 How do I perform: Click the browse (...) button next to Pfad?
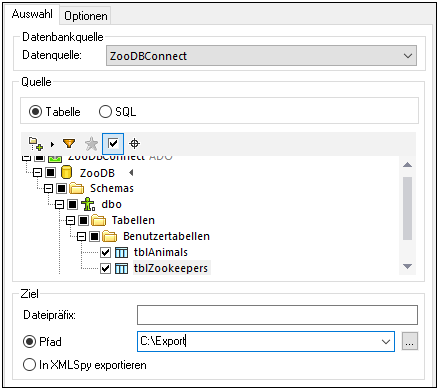[410, 341]
